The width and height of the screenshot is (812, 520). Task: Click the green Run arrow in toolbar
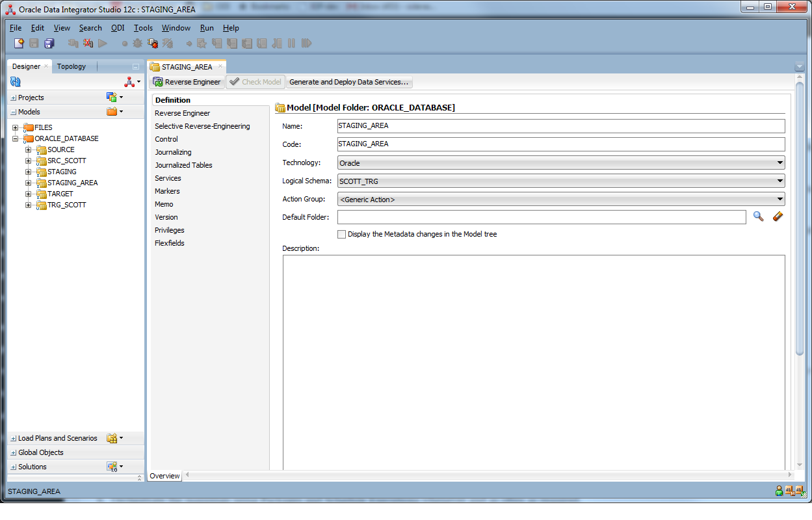tap(103, 43)
